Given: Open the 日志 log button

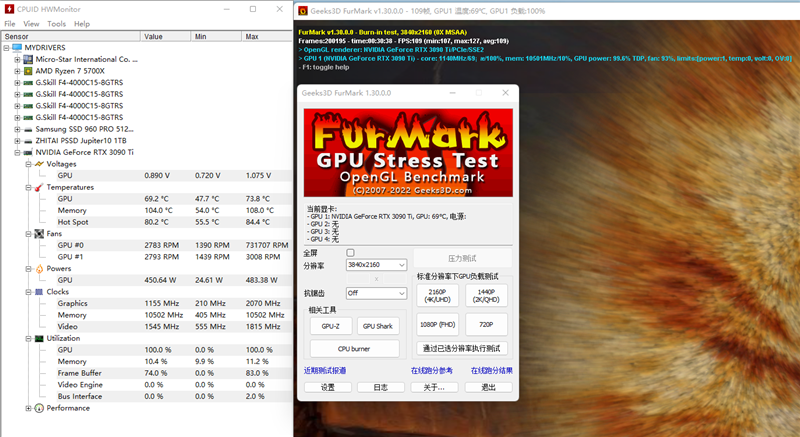Looking at the screenshot, I should (x=381, y=387).
